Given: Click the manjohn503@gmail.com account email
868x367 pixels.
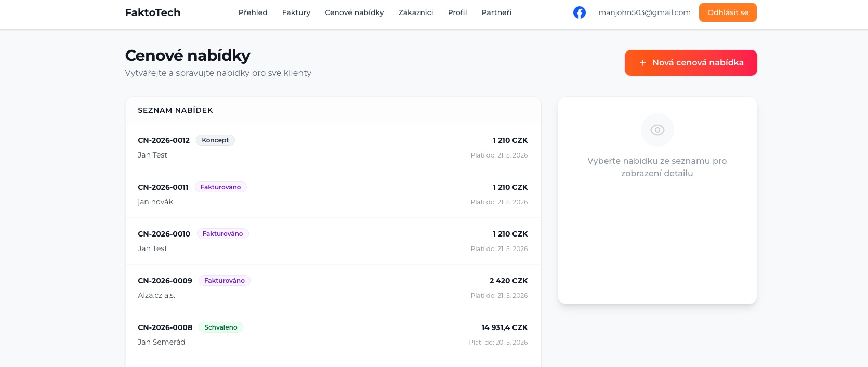Looking at the screenshot, I should (x=645, y=12).
